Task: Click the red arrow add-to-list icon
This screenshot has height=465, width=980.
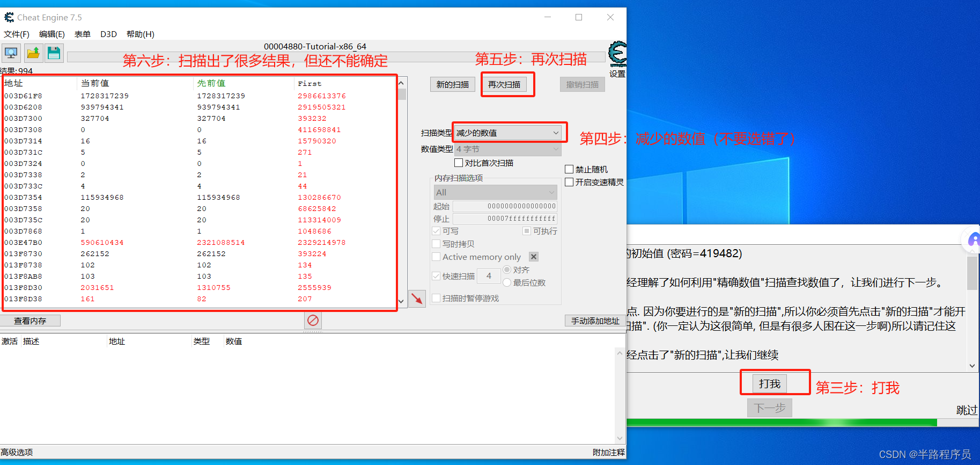Action: pyautogui.click(x=417, y=299)
